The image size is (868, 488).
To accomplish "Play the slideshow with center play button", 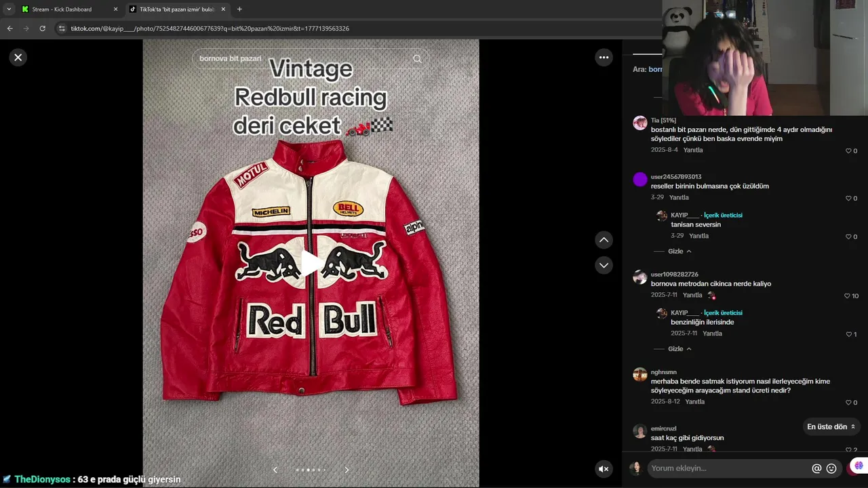I will (x=311, y=264).
